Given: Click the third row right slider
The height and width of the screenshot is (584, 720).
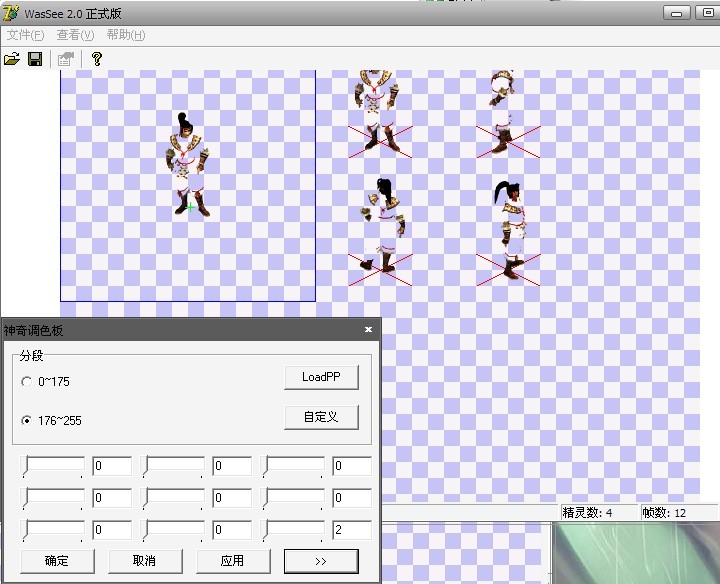Looking at the screenshot, I should (292, 530).
